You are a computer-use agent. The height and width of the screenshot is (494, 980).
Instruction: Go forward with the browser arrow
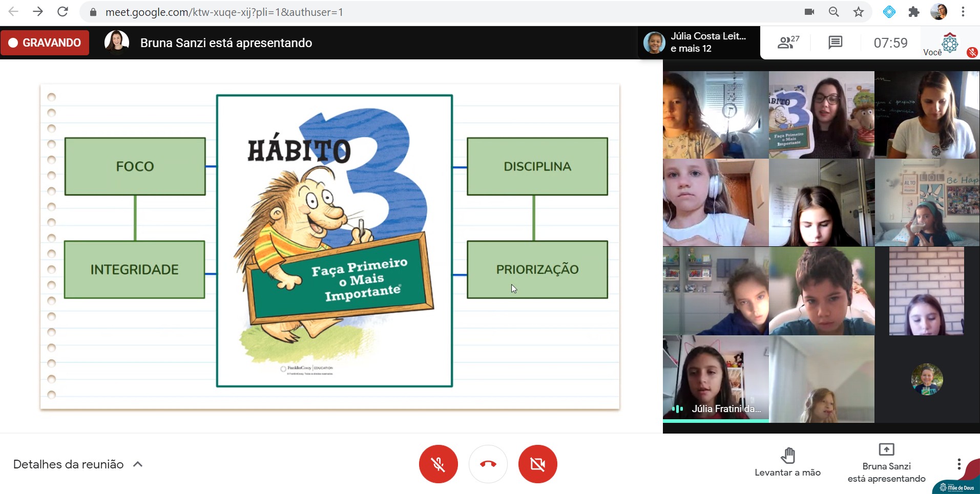pos(38,12)
